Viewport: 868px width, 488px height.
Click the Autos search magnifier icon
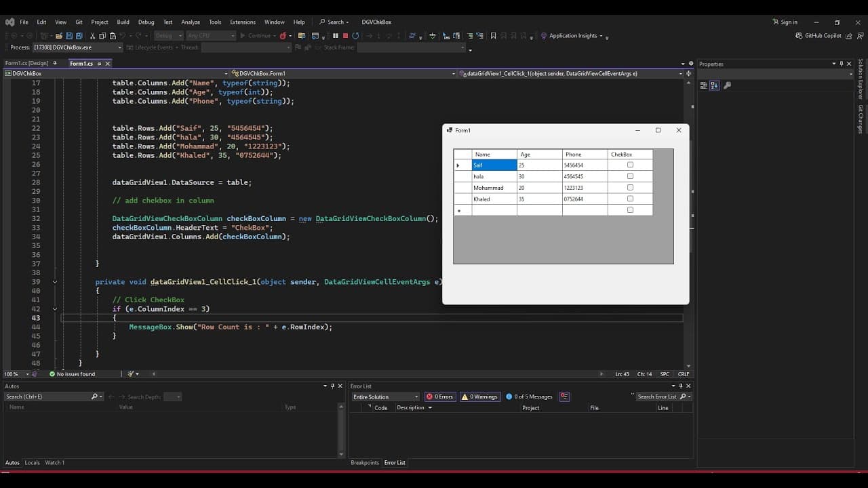coord(95,396)
